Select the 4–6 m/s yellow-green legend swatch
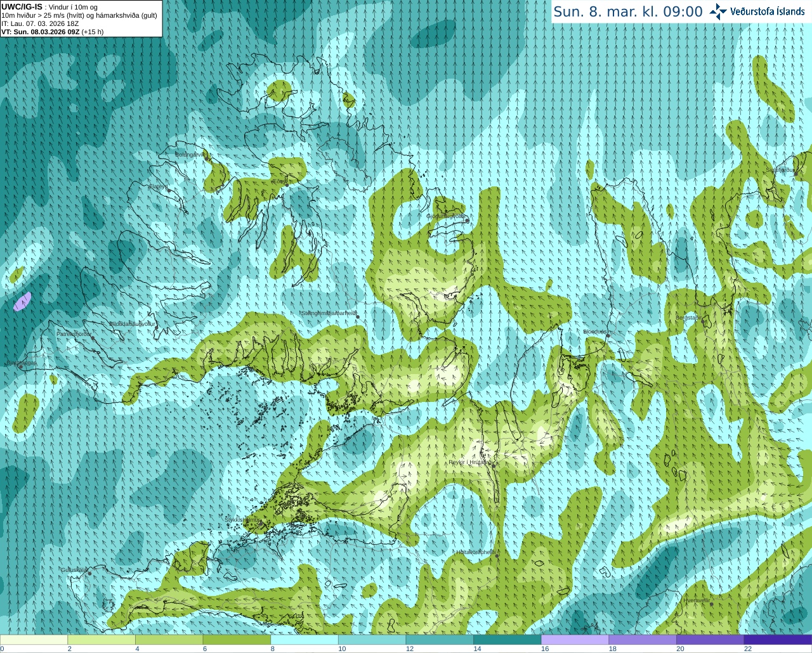Viewport: 812px width, 653px height. coord(169,640)
